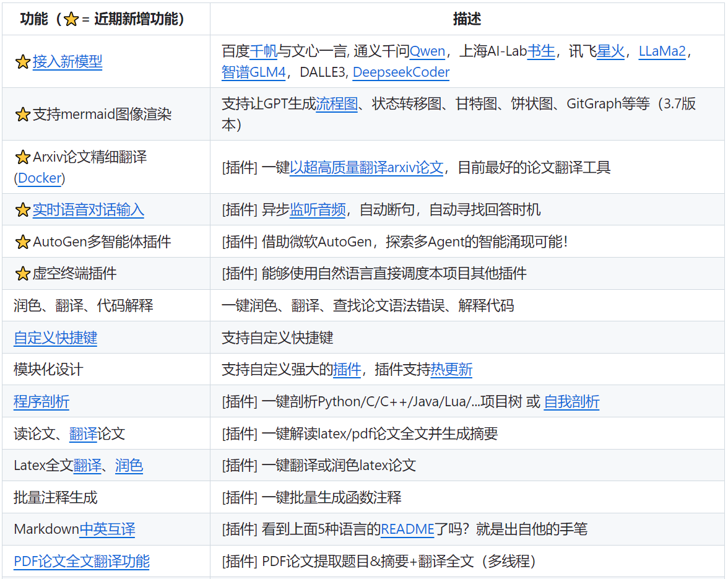Click star icon beside Arxiv论文精细翻译

pyautogui.click(x=23, y=157)
